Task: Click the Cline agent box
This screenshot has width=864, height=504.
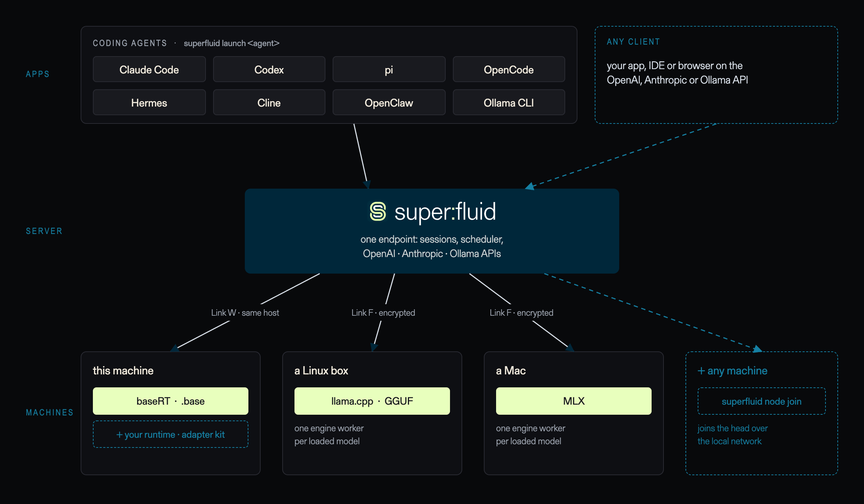Action: (269, 102)
